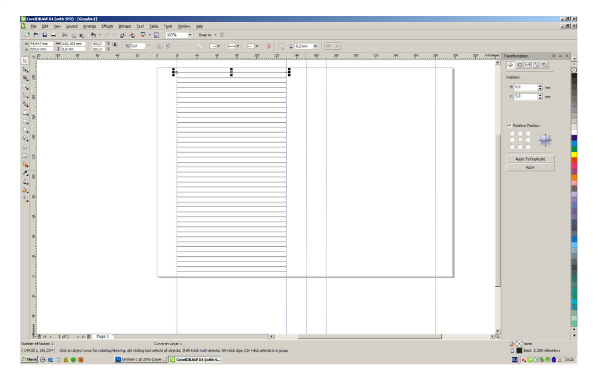The width and height of the screenshot is (600, 379).
Task: Check the center anchor point box
Action: (x=520, y=140)
